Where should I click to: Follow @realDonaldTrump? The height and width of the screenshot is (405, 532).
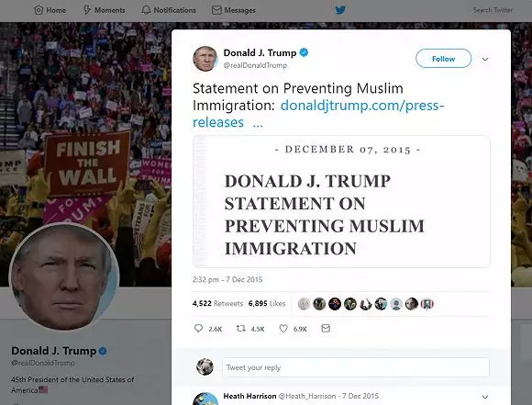pos(443,59)
